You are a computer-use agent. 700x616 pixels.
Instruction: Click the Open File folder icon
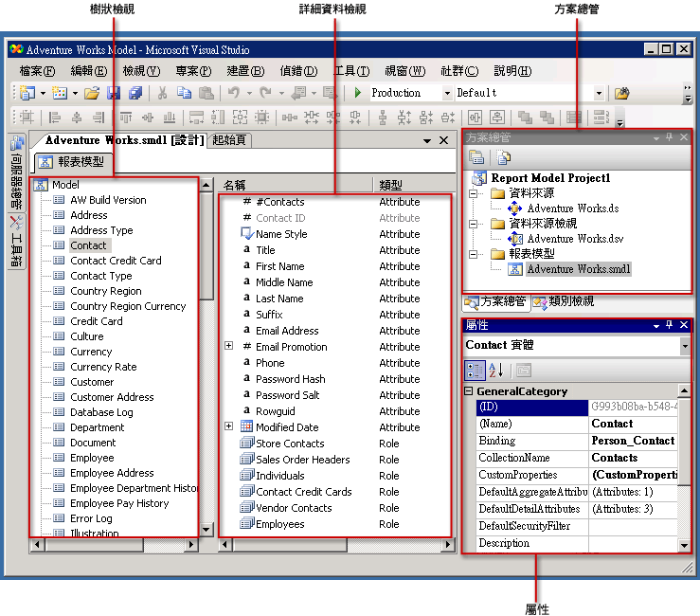click(x=92, y=93)
